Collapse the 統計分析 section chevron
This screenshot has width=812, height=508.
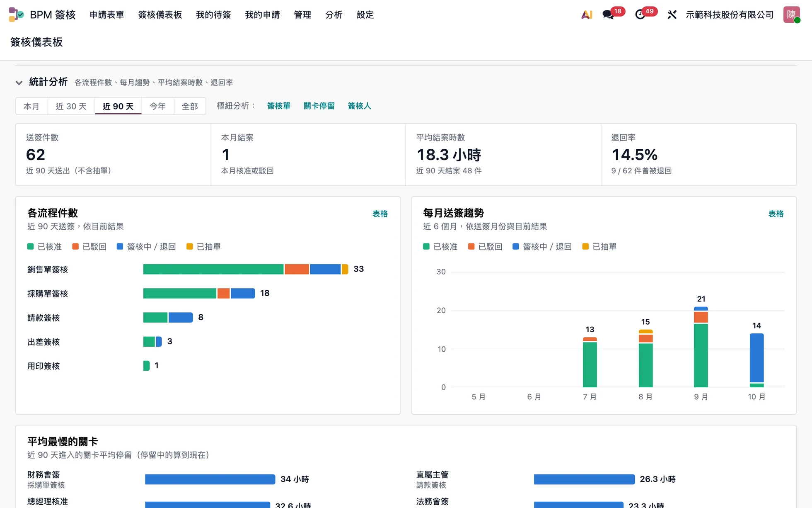coord(19,83)
